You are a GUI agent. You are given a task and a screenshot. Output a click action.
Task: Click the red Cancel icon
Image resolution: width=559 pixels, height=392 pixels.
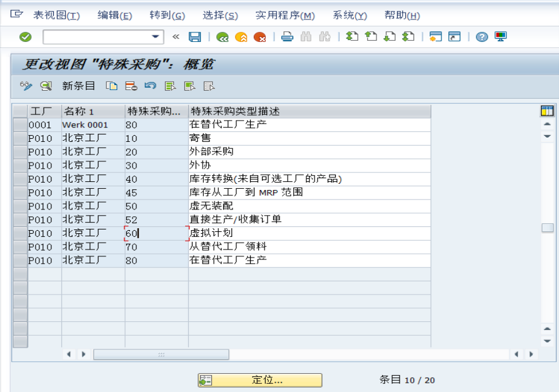pyautogui.click(x=260, y=37)
